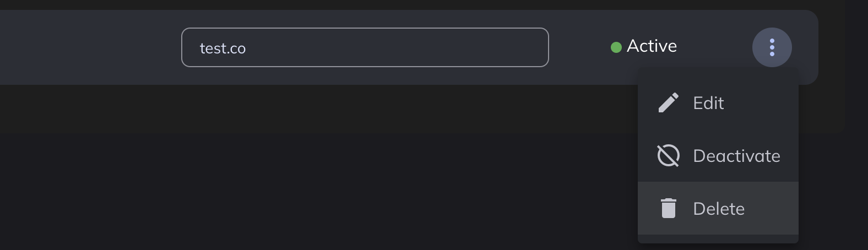Remove the test.co entry with Delete
The image size is (868, 250).
[x=718, y=208]
